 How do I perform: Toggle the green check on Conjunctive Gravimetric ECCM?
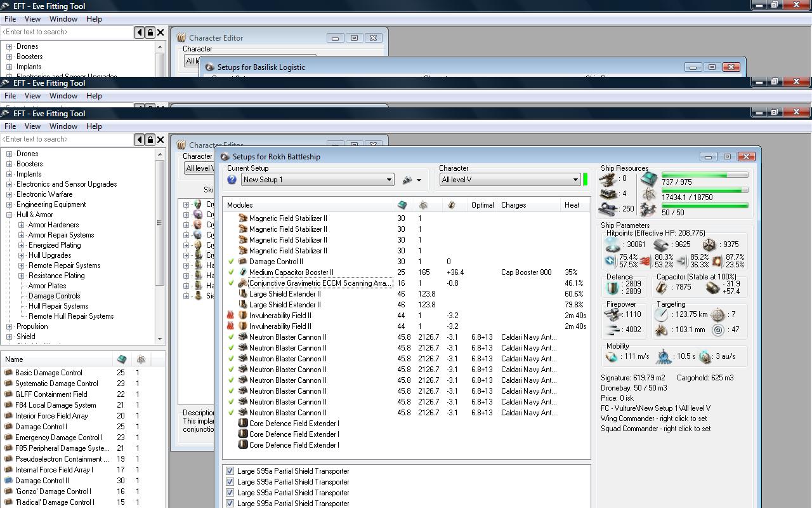[x=231, y=283]
